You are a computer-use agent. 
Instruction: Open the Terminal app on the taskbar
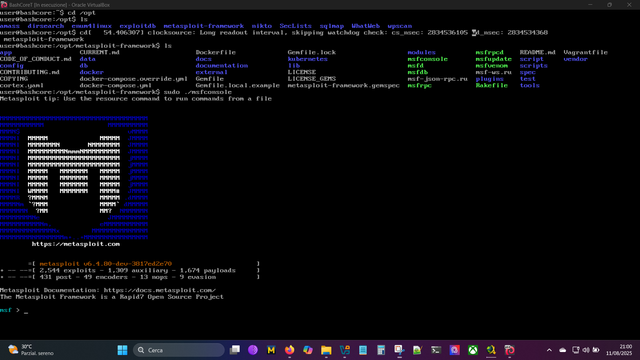pos(436,350)
